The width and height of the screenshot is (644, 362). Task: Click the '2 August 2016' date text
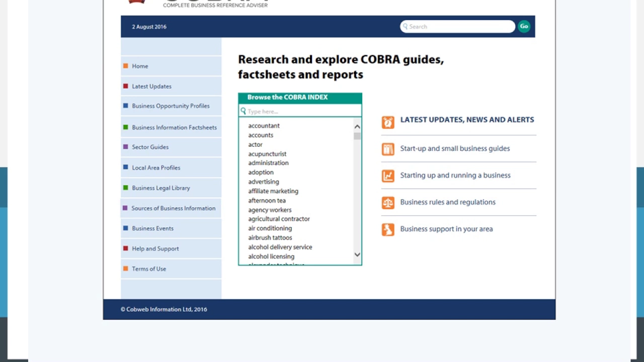[x=149, y=27]
